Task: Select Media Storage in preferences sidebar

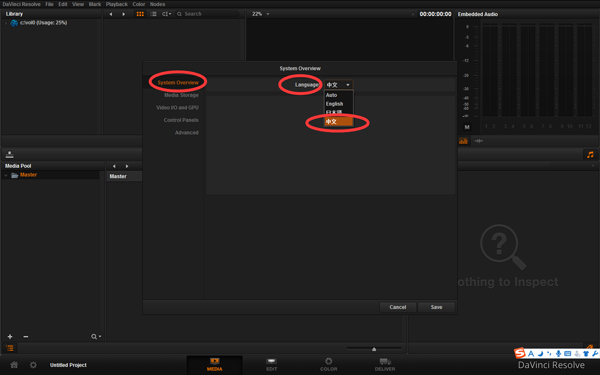Action: coord(181,95)
